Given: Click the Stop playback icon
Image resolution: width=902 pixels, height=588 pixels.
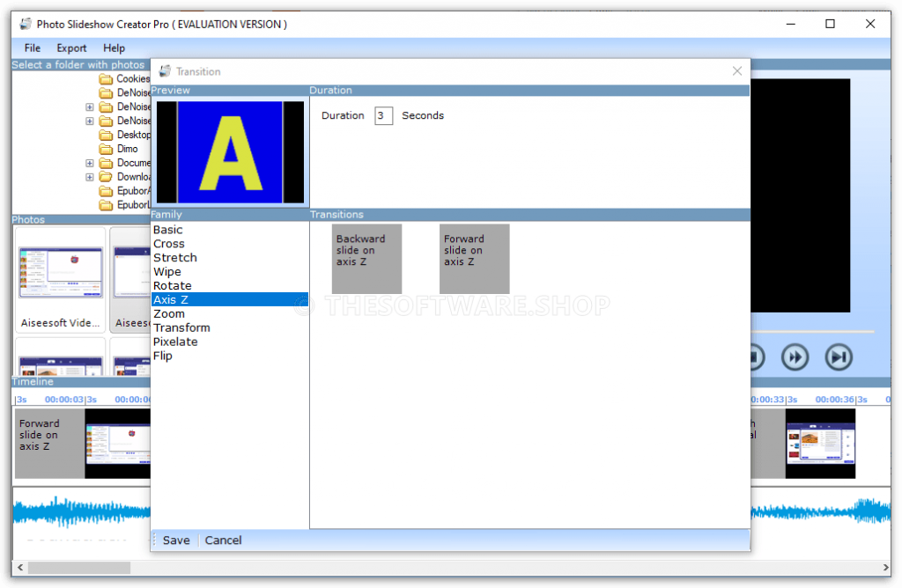Looking at the screenshot, I should pyautogui.click(x=754, y=357).
